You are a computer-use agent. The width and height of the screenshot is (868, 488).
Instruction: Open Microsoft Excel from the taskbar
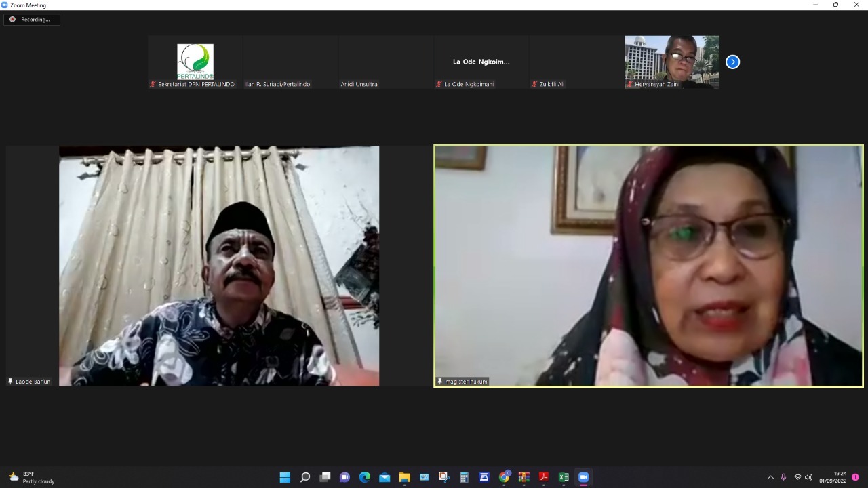pyautogui.click(x=563, y=477)
